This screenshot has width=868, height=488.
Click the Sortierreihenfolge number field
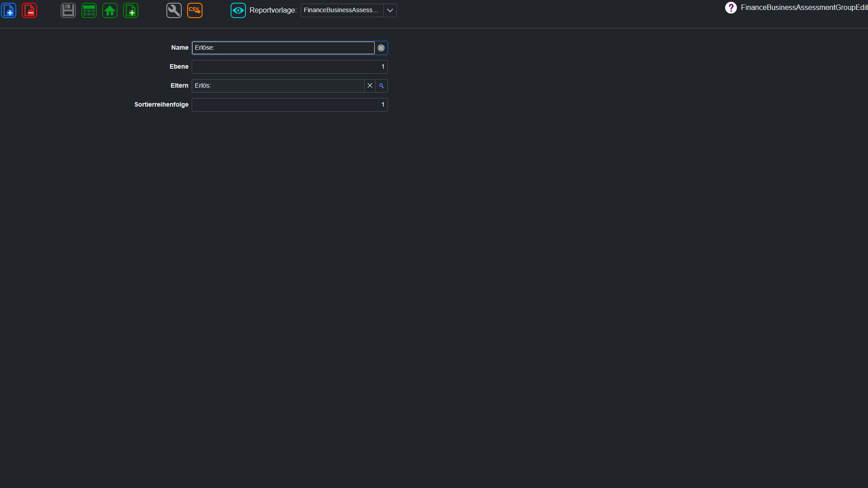tap(290, 105)
